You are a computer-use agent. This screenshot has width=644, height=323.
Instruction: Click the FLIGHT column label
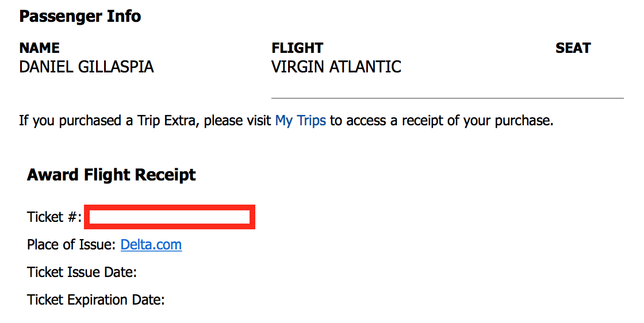297,48
